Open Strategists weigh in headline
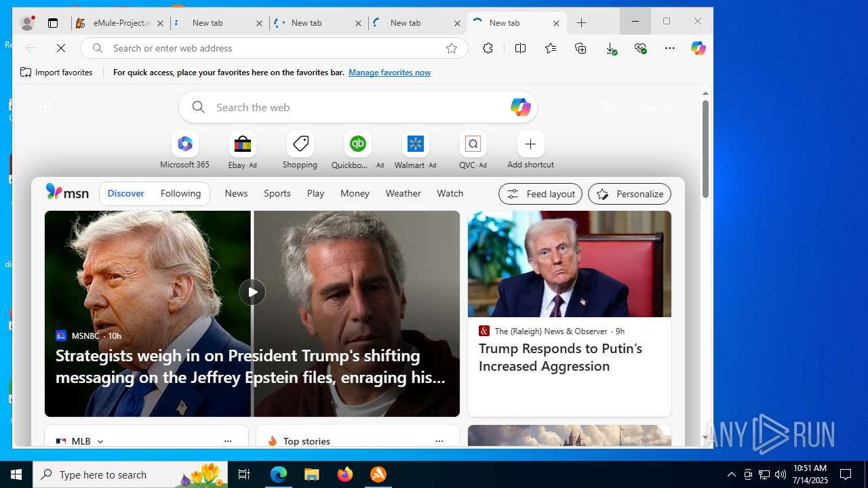 tap(250, 366)
